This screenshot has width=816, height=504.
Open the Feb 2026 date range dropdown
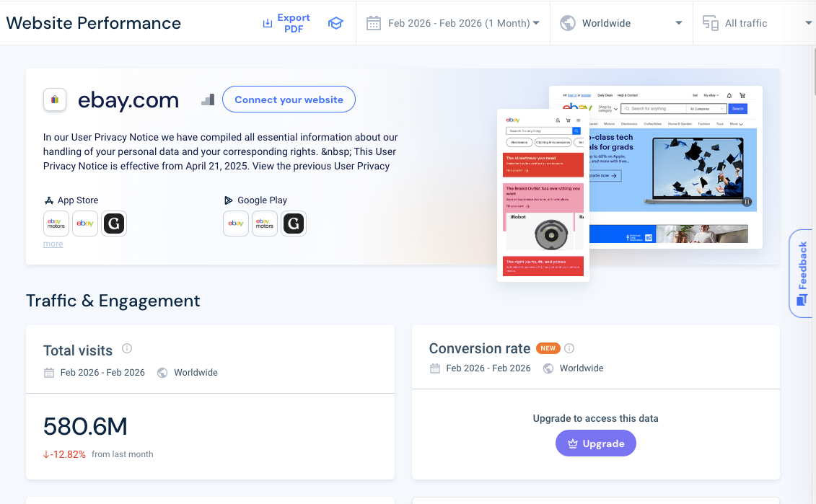(453, 23)
